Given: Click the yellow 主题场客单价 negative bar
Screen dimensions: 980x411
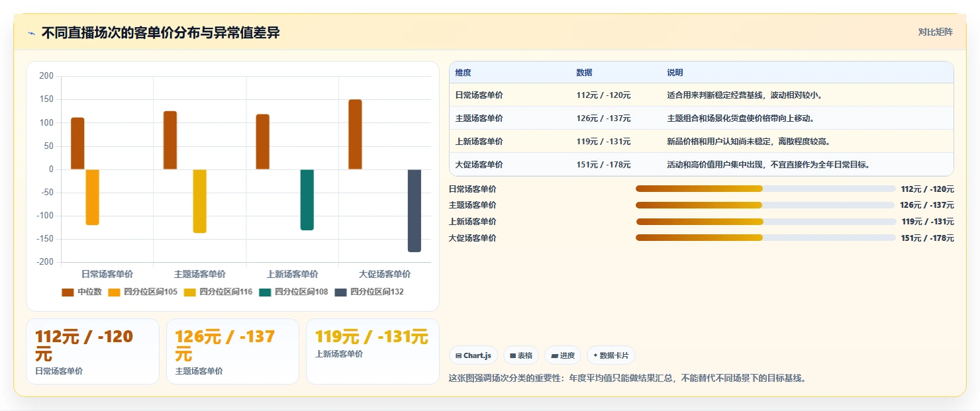Looking at the screenshot, I should 200,201.
